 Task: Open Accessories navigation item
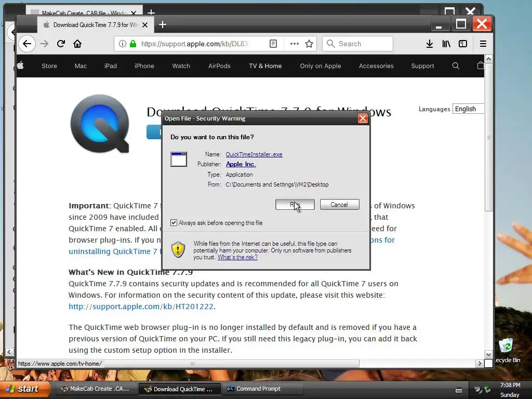click(x=376, y=66)
